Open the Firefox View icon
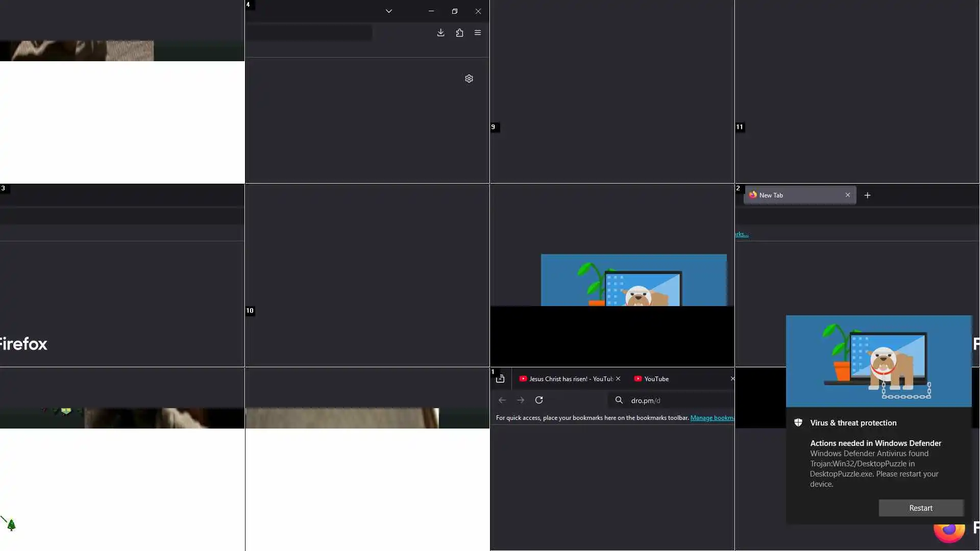Image resolution: width=980 pixels, height=551 pixels. pyautogui.click(x=500, y=379)
